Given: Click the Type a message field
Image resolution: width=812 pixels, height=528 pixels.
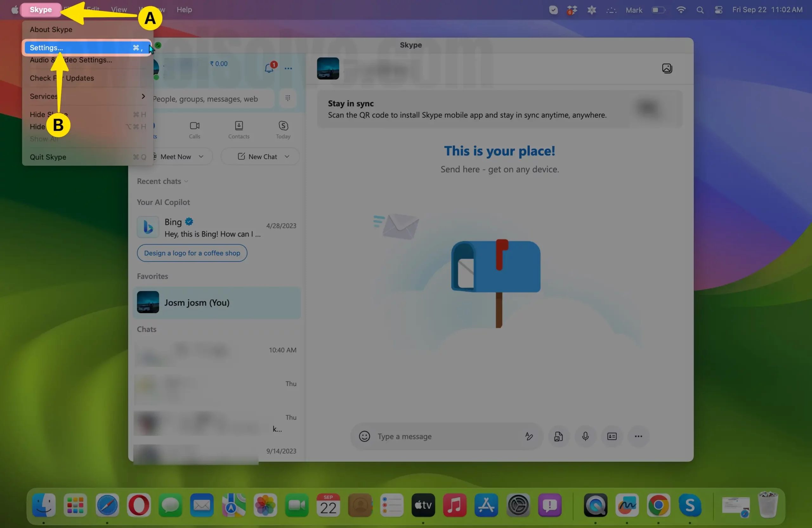Looking at the screenshot, I should (447, 436).
